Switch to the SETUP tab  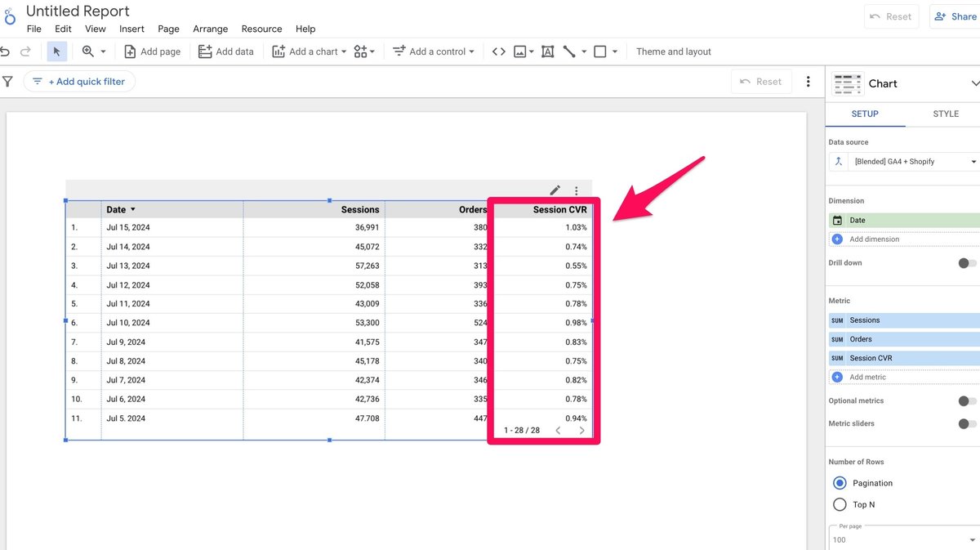point(865,114)
